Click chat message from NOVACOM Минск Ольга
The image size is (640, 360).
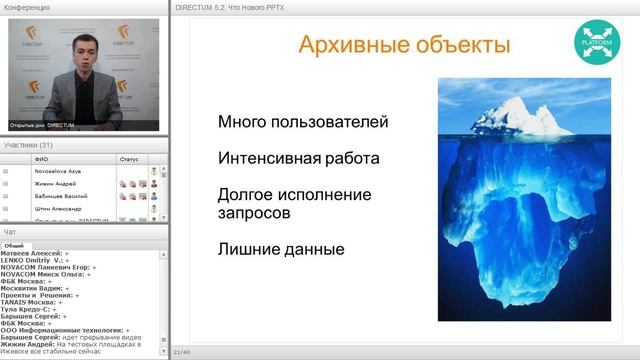46,274
